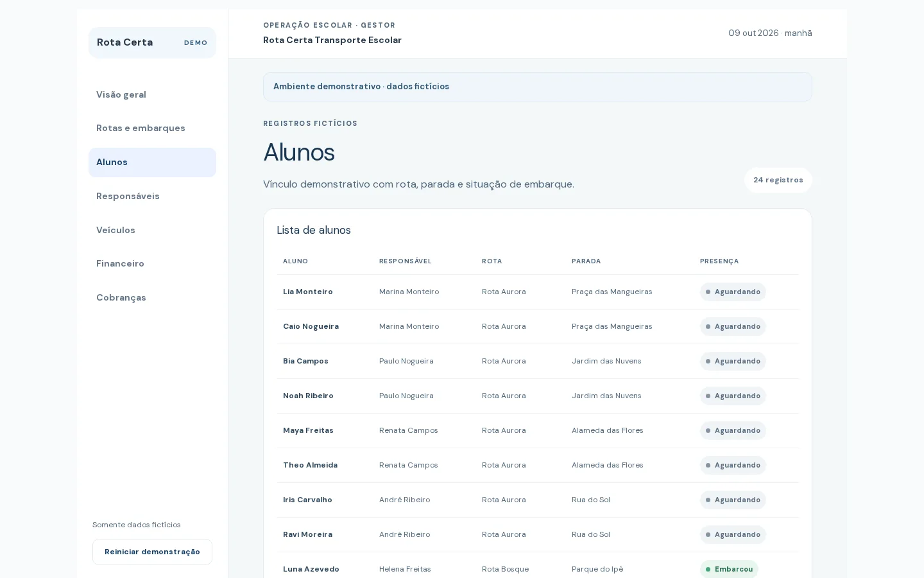Image resolution: width=924 pixels, height=578 pixels.
Task: Click the Reiniciar demonstração button
Action: [x=152, y=552]
